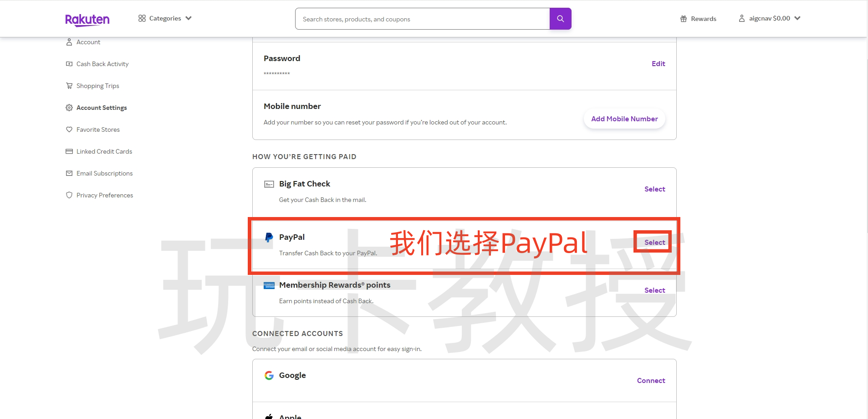Screen dimensions: 868x419
Task: Click the Account Settings gear icon
Action: (69, 108)
